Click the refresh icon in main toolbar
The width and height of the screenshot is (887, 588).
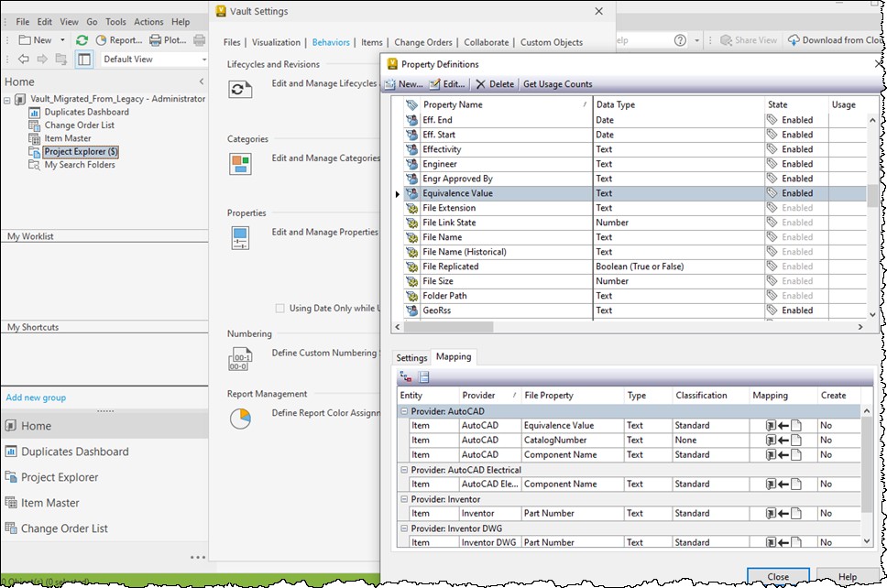pos(82,40)
